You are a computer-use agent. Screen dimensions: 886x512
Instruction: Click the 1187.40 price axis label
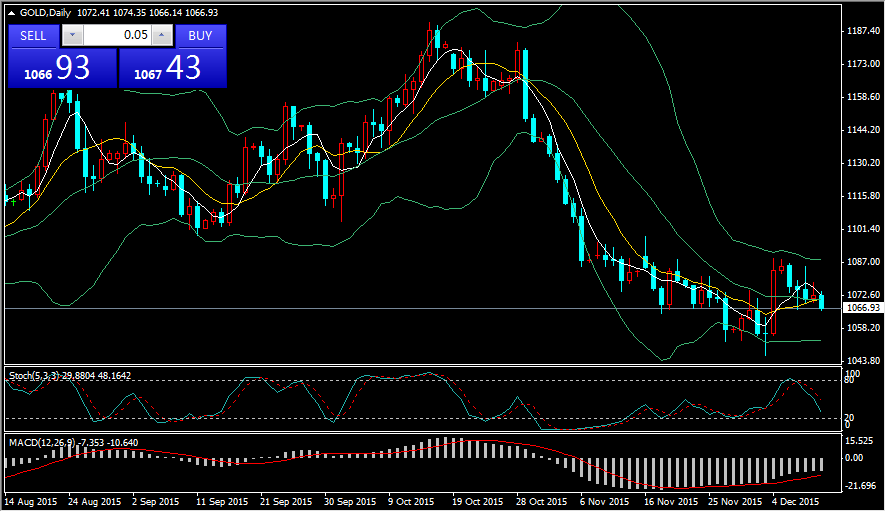[x=863, y=31]
